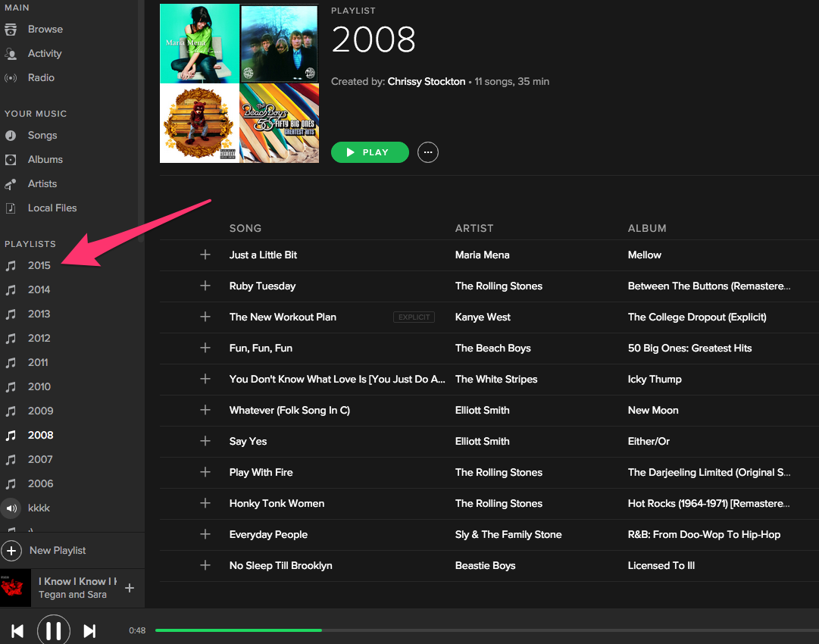Click music note icon beside 2012

tap(11, 339)
